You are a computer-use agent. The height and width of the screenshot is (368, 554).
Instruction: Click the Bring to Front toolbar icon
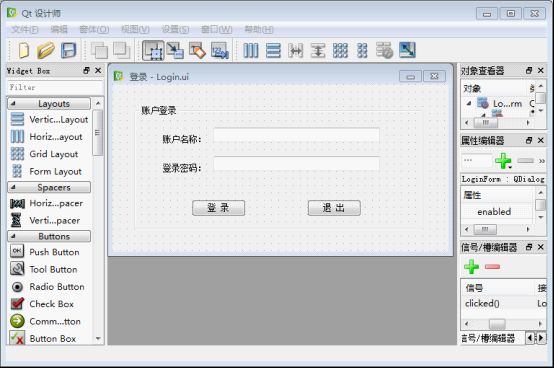[x=122, y=50]
